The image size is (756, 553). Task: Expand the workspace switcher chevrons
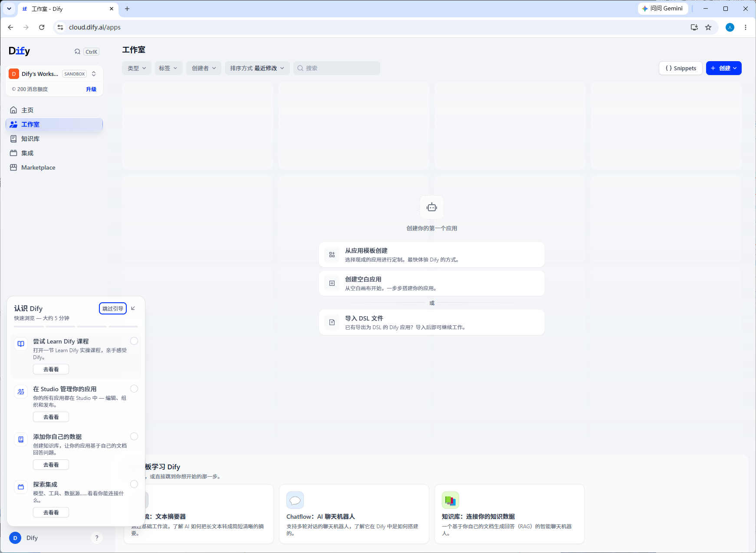point(94,74)
